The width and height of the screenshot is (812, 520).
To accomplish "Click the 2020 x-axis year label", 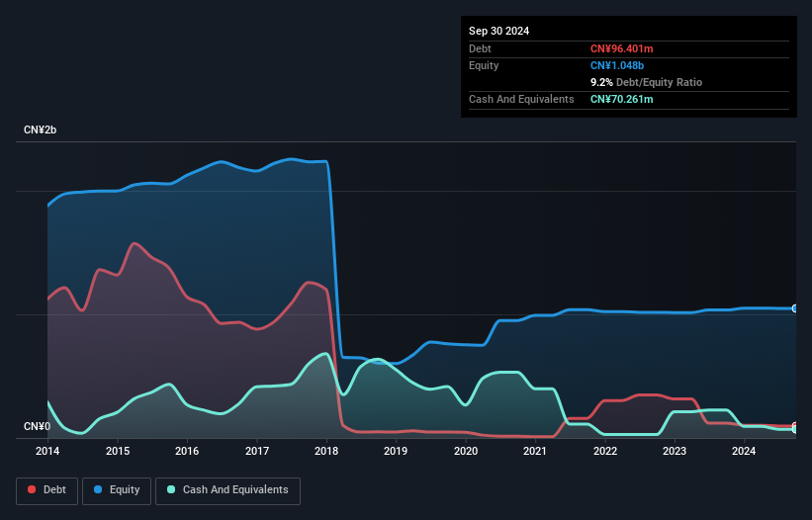I will 466,451.
